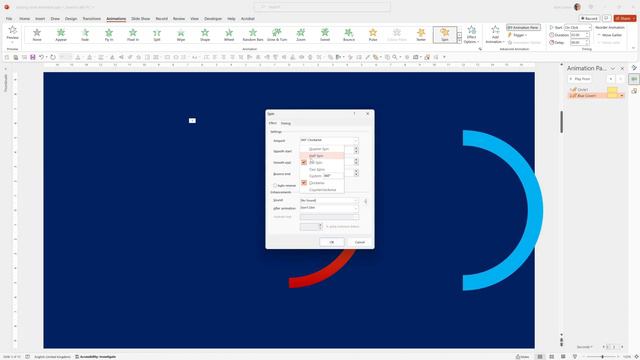Screen dimensions: 640x360
Task: Click the Undo arrow icon
Action: pyautogui.click(x=41, y=57)
